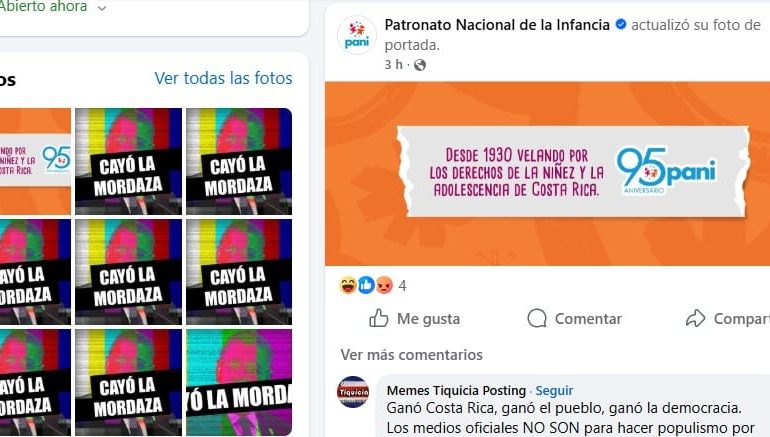Follow Memes Tiquicia Posting via Seguir

(x=554, y=390)
